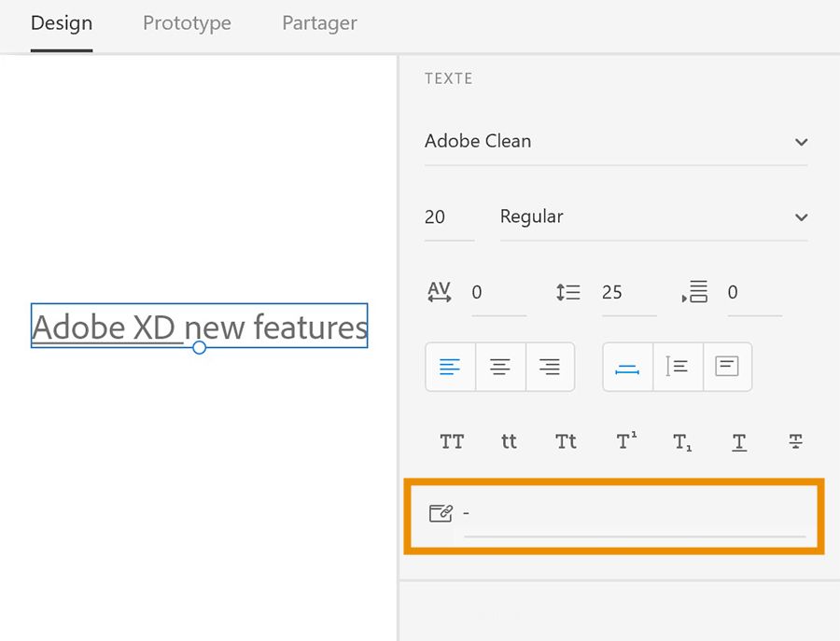Apply uppercase TT text transform
Image resolution: width=840 pixels, height=641 pixels.
[452, 442]
